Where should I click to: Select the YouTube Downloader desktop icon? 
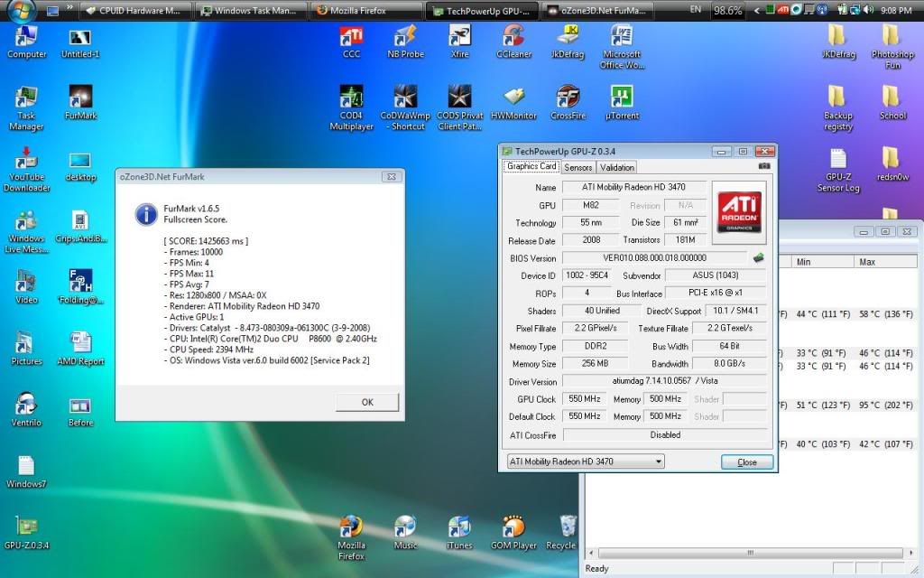coord(26,170)
